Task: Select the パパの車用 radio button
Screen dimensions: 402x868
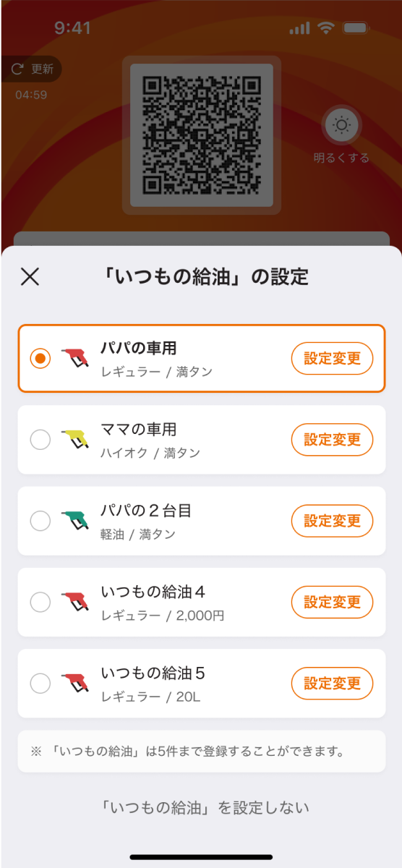Action: 40,358
